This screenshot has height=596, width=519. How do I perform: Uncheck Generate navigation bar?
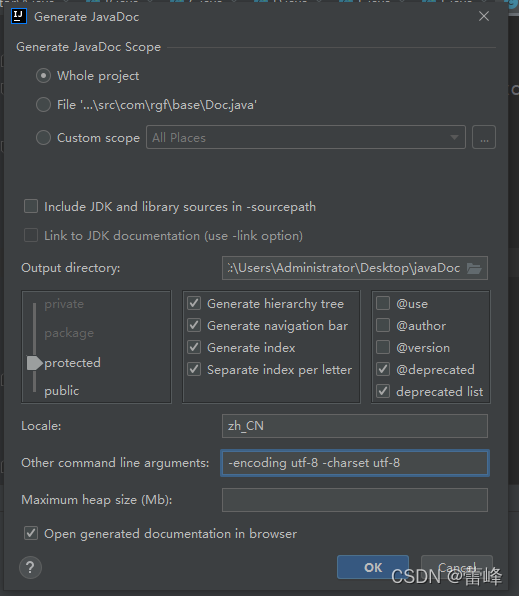194,325
